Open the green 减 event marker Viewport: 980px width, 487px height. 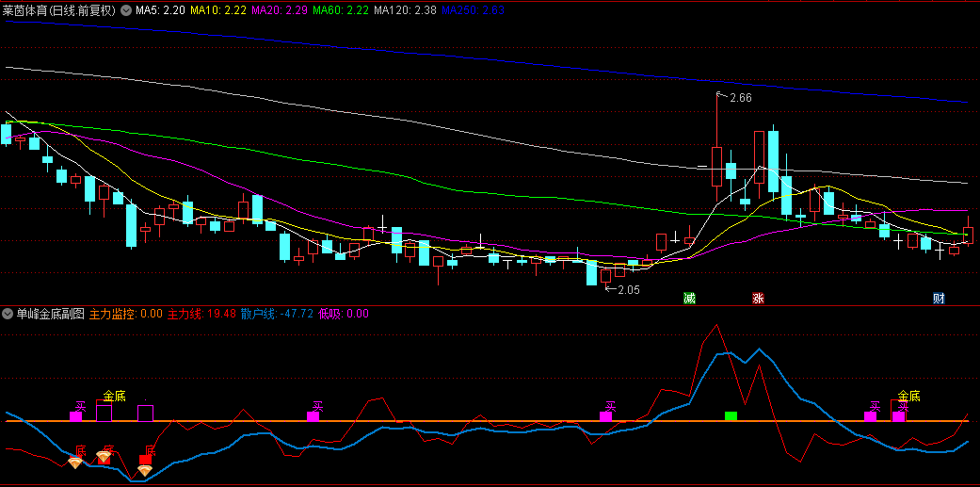pyautogui.click(x=689, y=299)
